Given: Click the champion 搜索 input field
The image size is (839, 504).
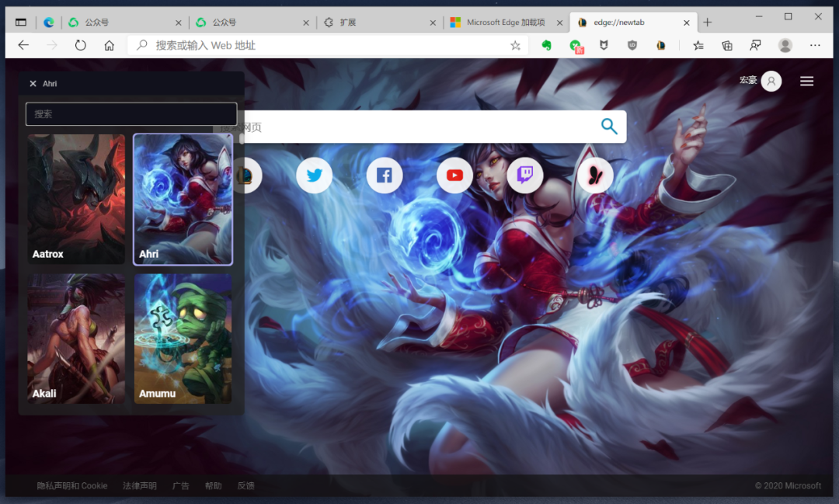Looking at the screenshot, I should click(x=131, y=114).
